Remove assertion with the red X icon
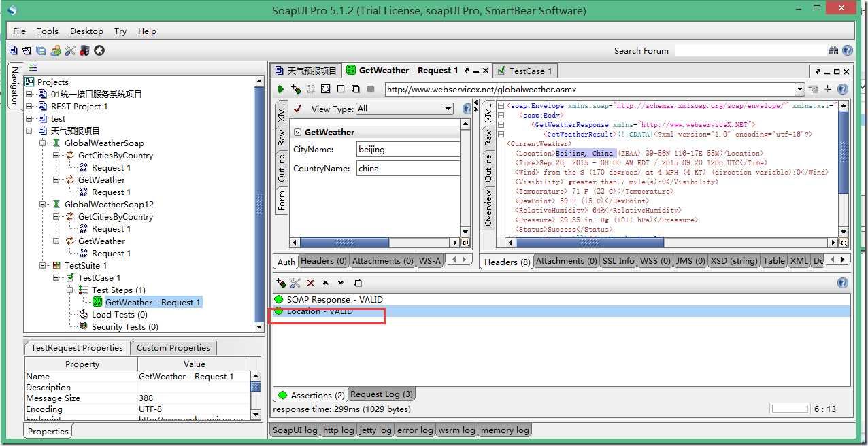The width and height of the screenshot is (868, 446). pyautogui.click(x=311, y=283)
